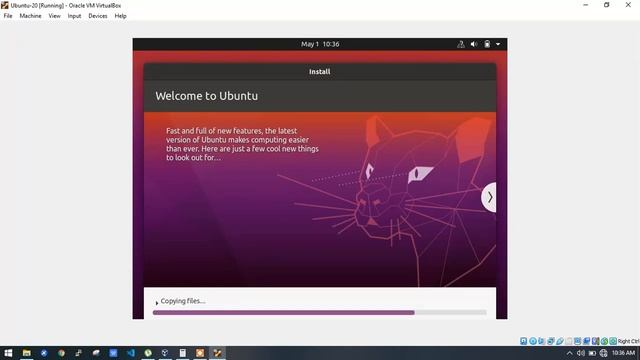Open the Machine menu
Image resolution: width=640 pixels, height=360 pixels.
click(x=30, y=16)
